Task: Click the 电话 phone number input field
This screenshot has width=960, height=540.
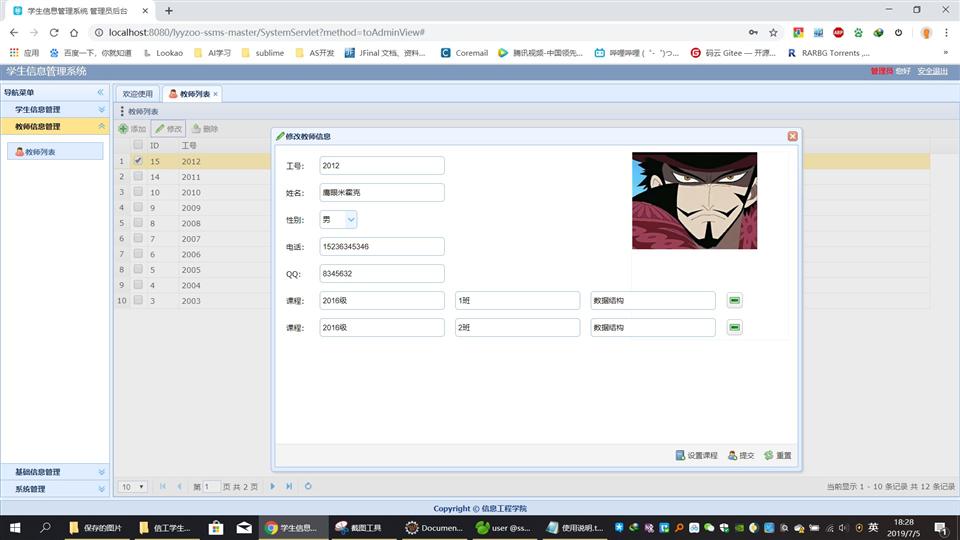Action: pos(381,246)
